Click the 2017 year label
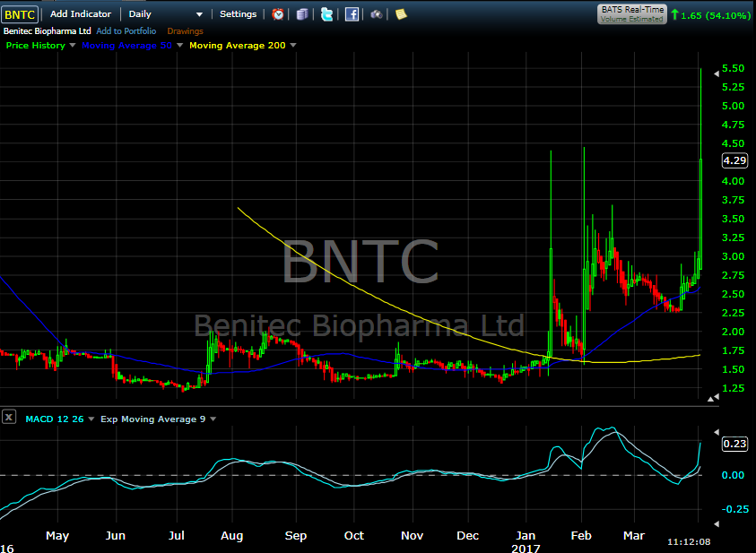 point(526,549)
